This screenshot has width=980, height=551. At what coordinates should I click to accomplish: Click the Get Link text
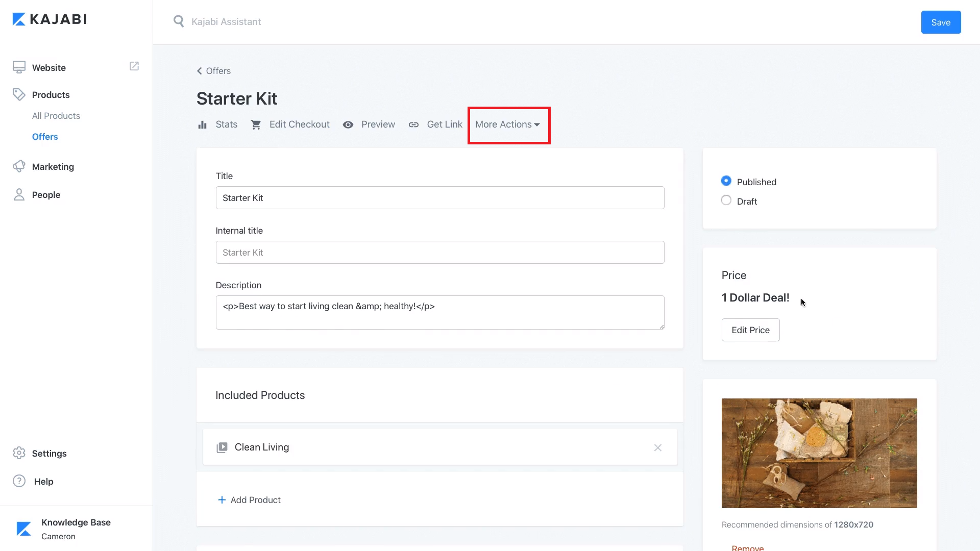(444, 124)
